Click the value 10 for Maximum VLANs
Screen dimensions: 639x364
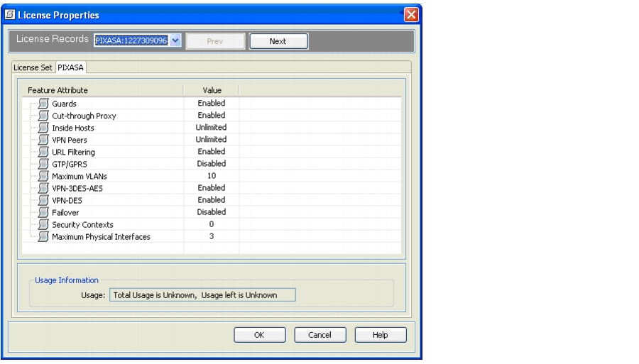[212, 175]
